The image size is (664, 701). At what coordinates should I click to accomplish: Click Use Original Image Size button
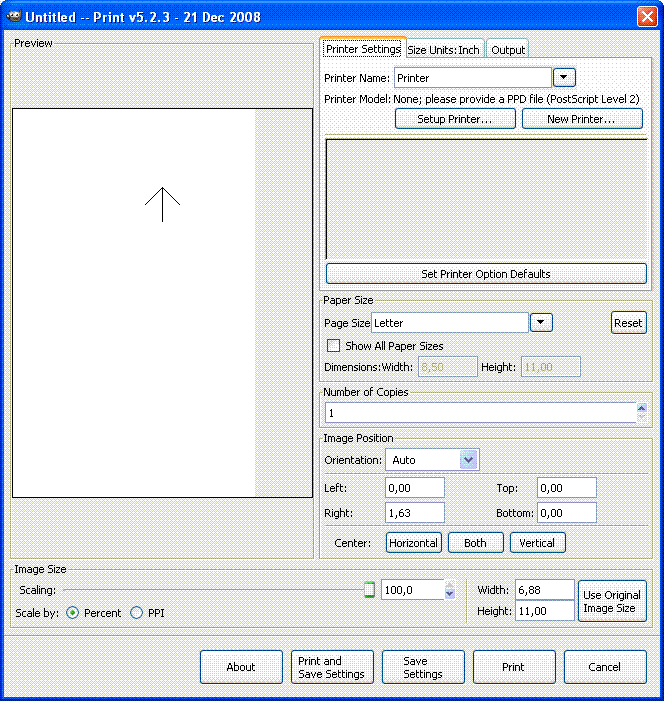click(612, 601)
